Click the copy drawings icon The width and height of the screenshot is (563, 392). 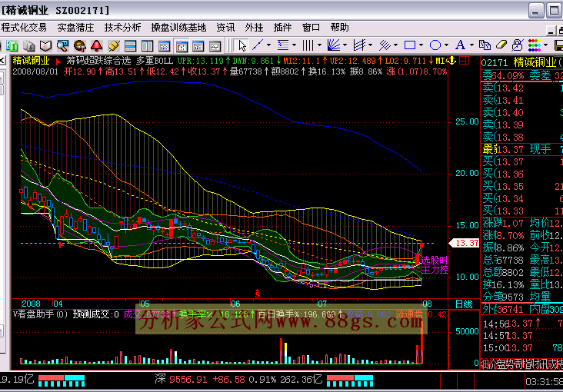[485, 45]
